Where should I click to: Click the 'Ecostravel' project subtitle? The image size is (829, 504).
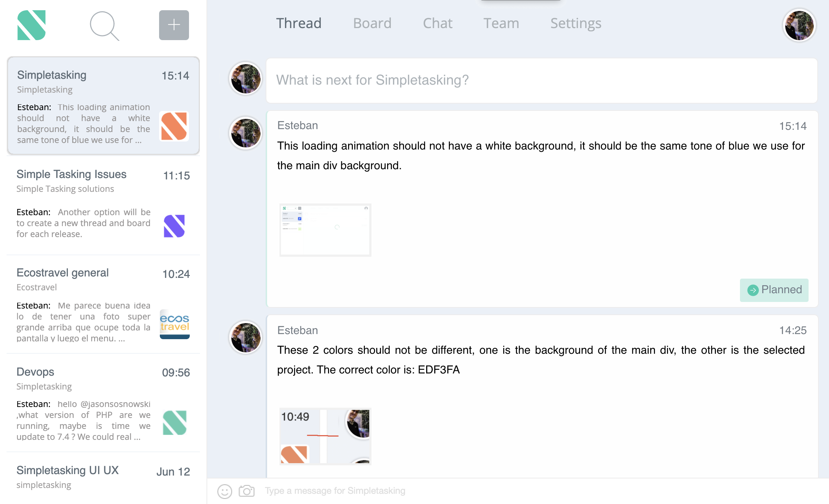coord(36,287)
